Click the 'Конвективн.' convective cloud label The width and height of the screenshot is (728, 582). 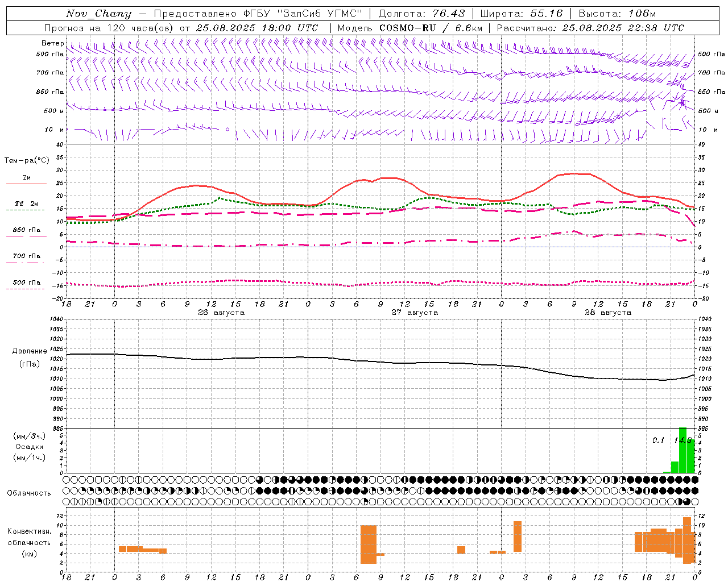click(x=30, y=531)
